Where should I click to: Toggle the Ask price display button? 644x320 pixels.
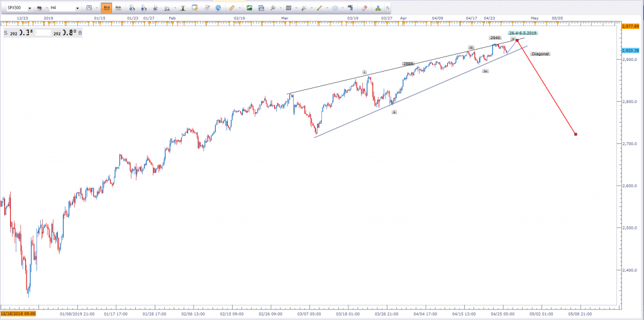tap(118, 8)
